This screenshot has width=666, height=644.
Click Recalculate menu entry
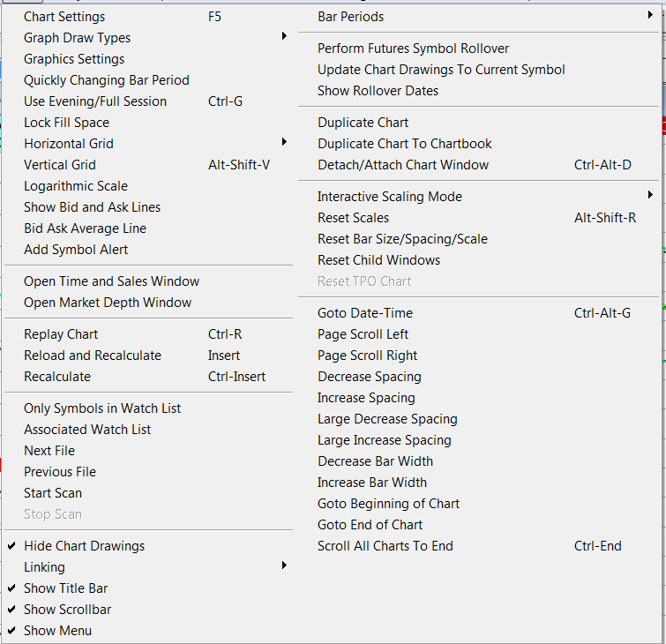148,377
